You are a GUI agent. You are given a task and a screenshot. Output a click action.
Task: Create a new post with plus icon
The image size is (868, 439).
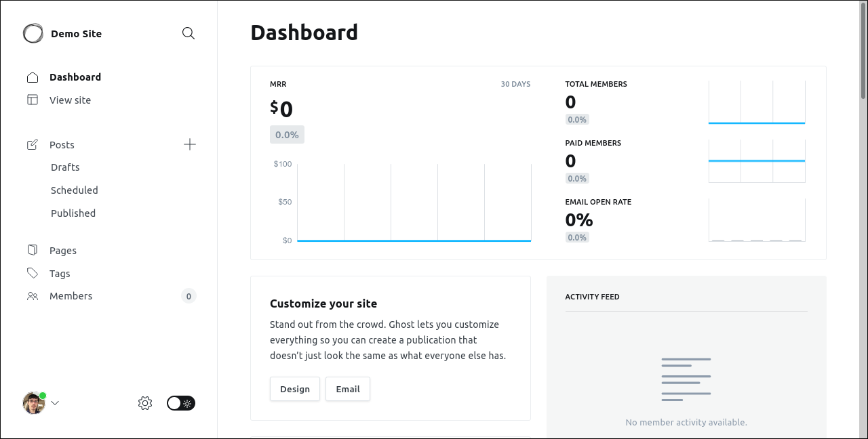190,144
